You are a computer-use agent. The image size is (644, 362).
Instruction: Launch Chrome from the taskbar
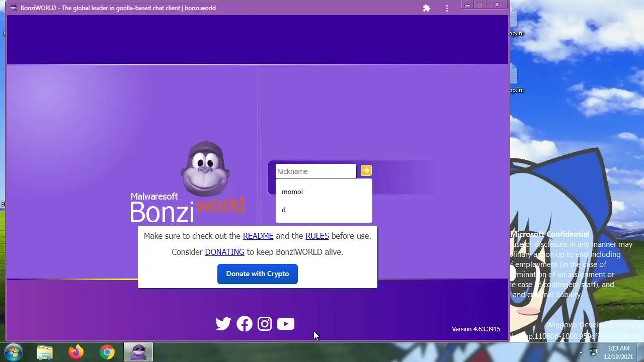pos(107,352)
